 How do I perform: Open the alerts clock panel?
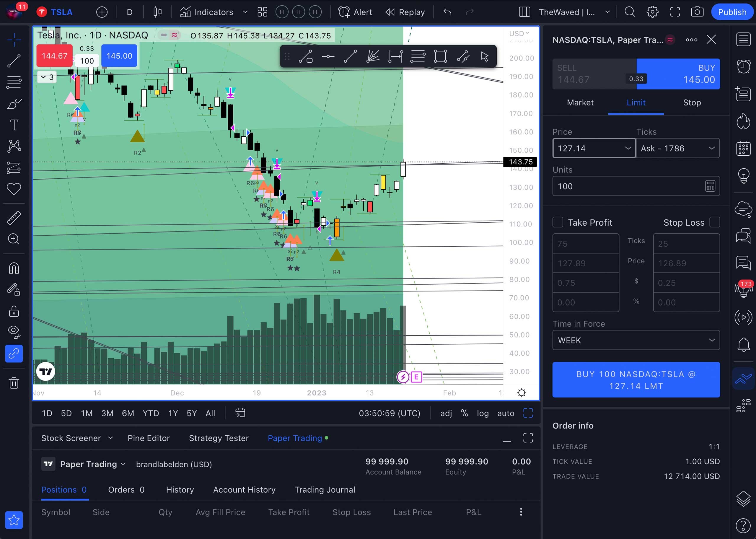(743, 66)
